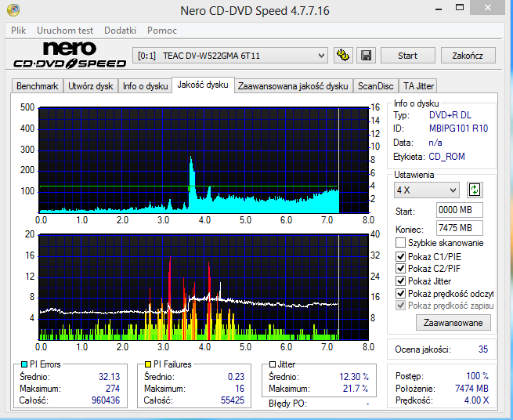Click Jitter Średnio value 12.30 %
The image size is (513, 420).
354,377
